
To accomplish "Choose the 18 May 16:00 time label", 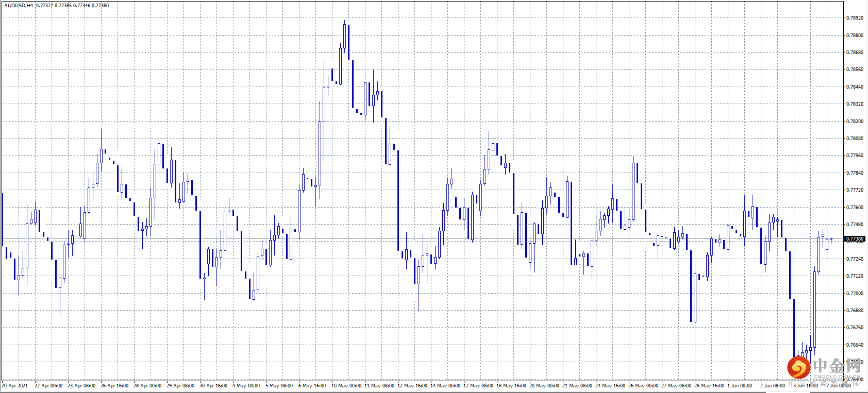I will [511, 386].
